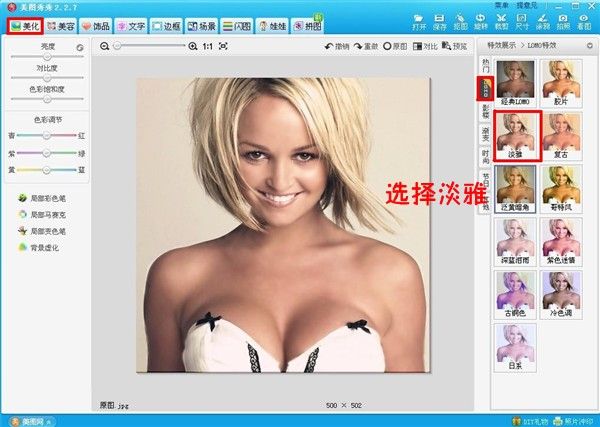Open the 尺寸 (Size) tool
This screenshot has height=427, width=600.
point(522,22)
